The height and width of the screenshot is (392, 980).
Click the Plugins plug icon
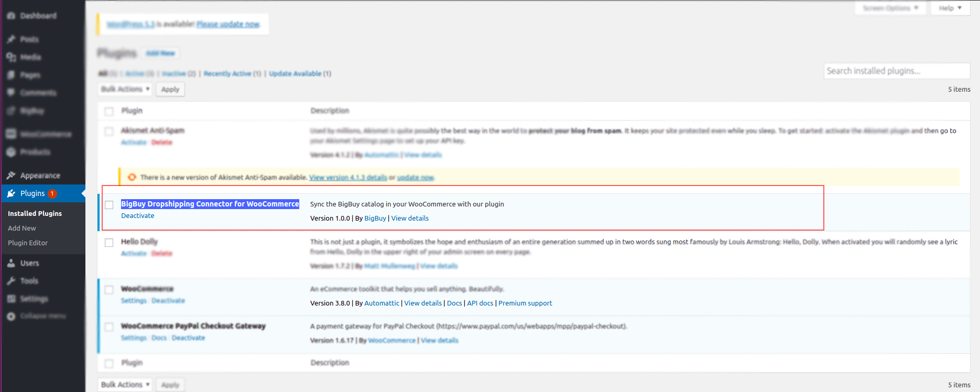coord(11,193)
